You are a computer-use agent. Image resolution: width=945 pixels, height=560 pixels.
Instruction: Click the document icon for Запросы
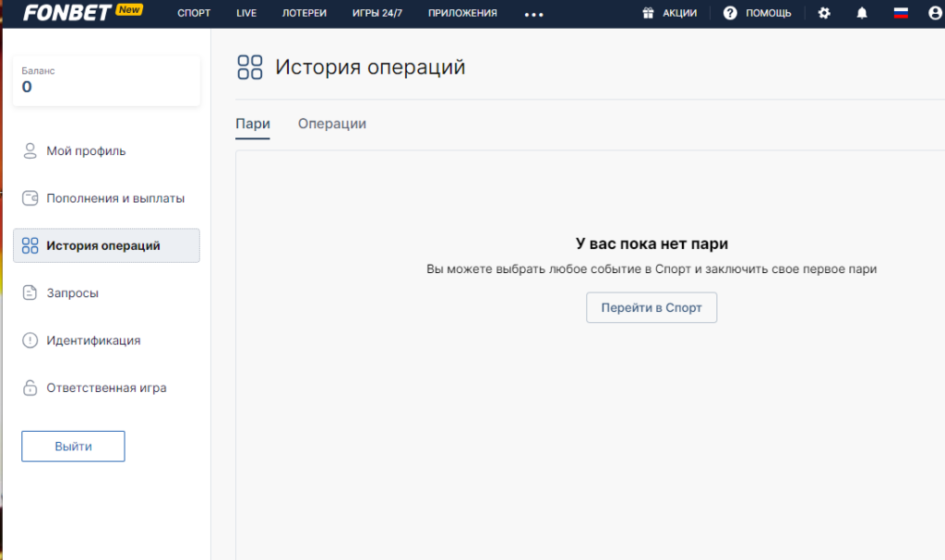30,293
